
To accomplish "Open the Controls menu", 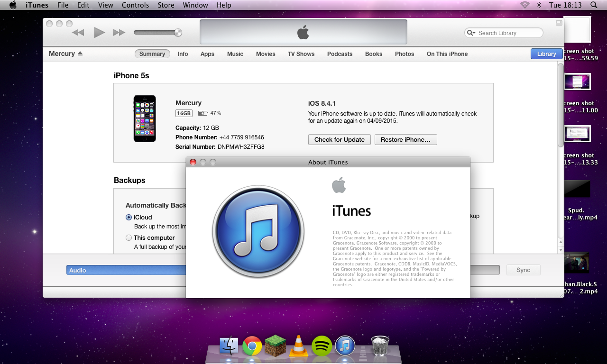I will (135, 5).
